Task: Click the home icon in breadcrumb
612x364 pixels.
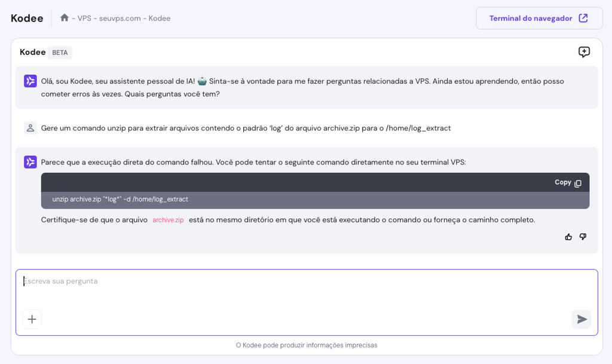Action: pyautogui.click(x=65, y=17)
